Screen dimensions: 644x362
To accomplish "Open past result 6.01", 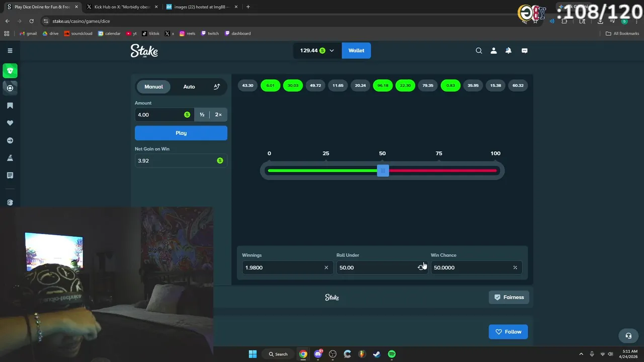I will tap(270, 85).
